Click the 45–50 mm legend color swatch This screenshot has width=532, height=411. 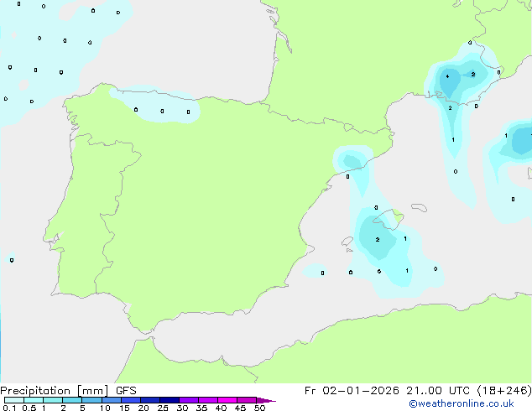click(x=247, y=400)
